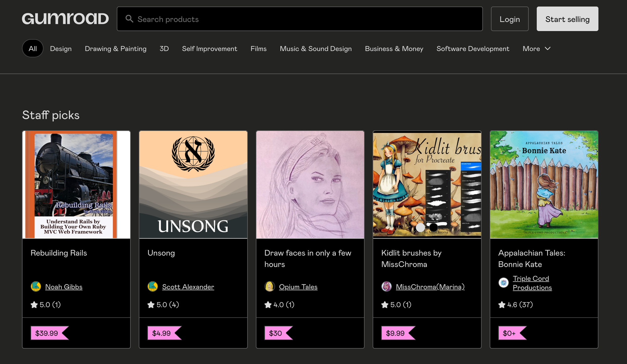Click the star rating icon on Unsong
The height and width of the screenshot is (364, 627).
click(x=150, y=305)
